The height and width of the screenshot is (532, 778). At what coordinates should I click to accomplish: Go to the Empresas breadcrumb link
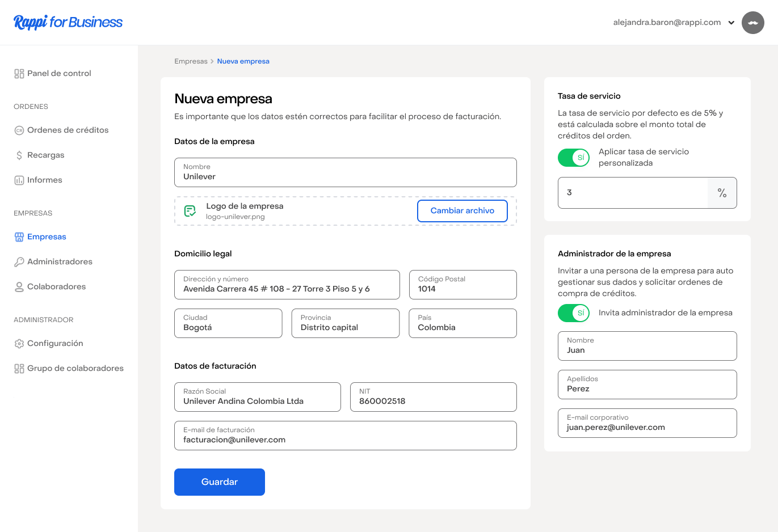(x=191, y=61)
